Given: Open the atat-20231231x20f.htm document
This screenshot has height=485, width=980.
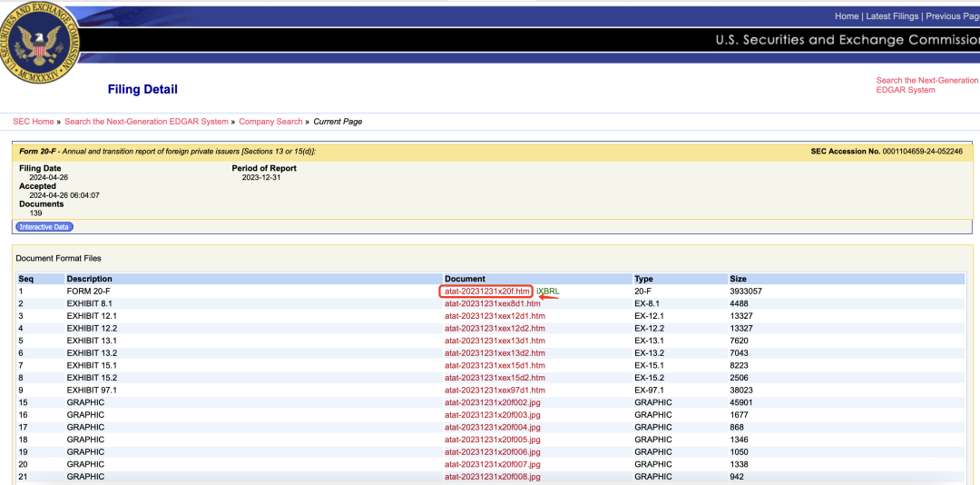Looking at the screenshot, I should 486,292.
